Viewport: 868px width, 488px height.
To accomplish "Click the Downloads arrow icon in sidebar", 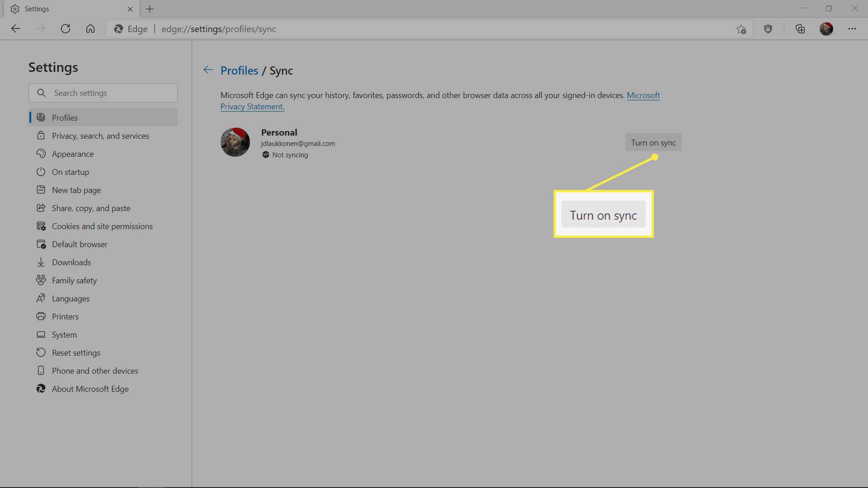I will (41, 262).
